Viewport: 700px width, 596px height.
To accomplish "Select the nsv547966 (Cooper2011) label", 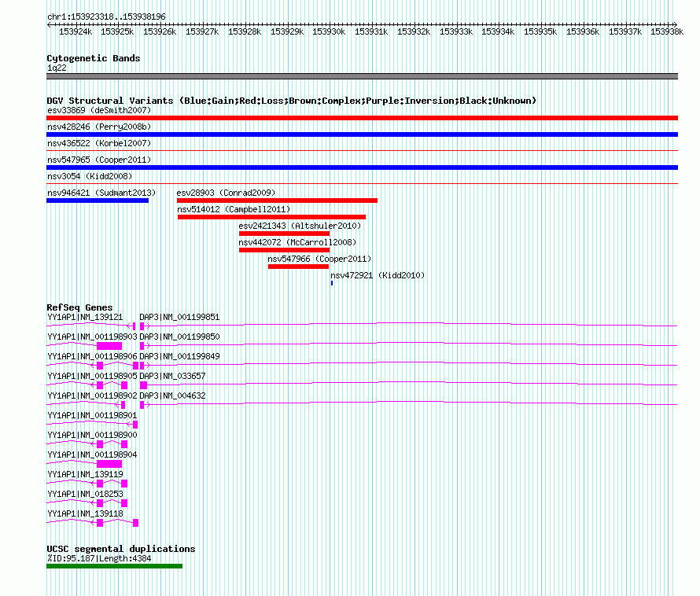I will tap(319, 259).
